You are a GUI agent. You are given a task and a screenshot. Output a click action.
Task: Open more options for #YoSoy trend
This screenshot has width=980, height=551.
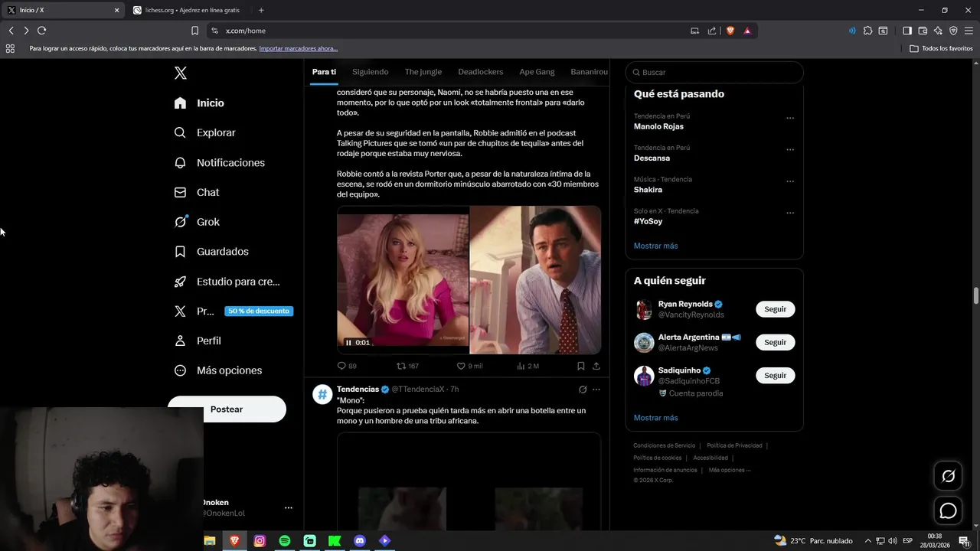pos(790,213)
